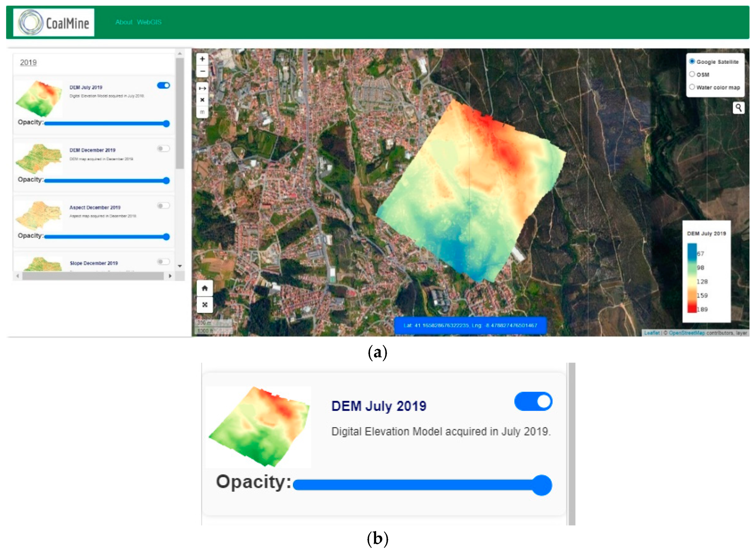The image size is (756, 553).
Task: Disable the DEM July 2019 layer toggle
Action: [164, 86]
